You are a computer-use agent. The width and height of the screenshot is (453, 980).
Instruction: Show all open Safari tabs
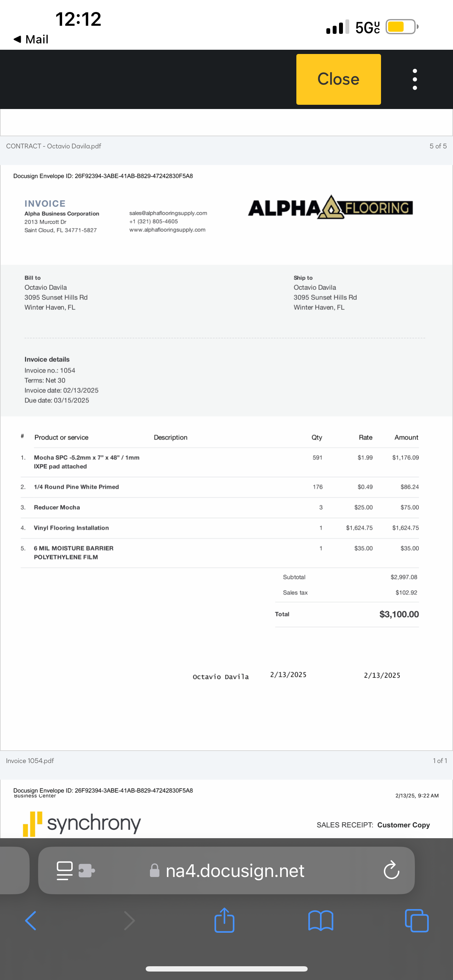pos(417,921)
